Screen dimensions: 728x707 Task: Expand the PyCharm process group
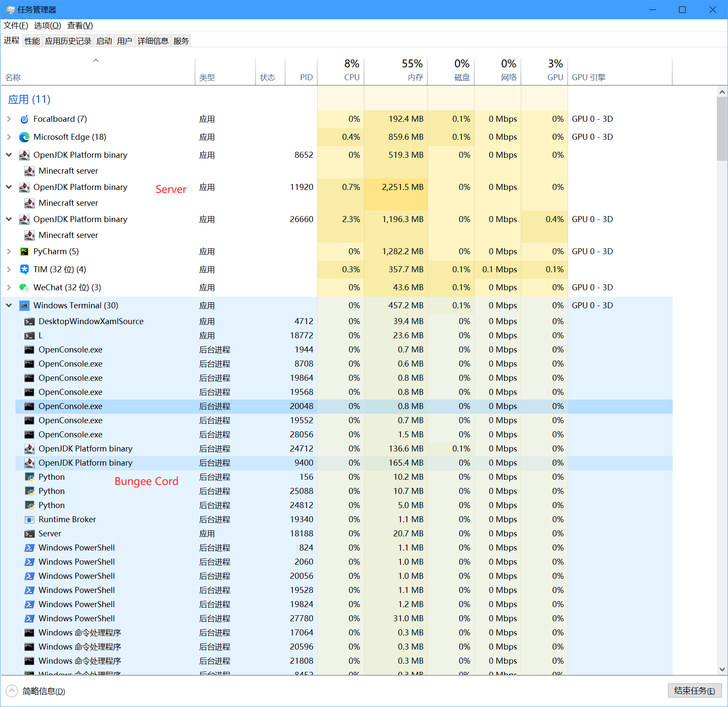click(9, 251)
